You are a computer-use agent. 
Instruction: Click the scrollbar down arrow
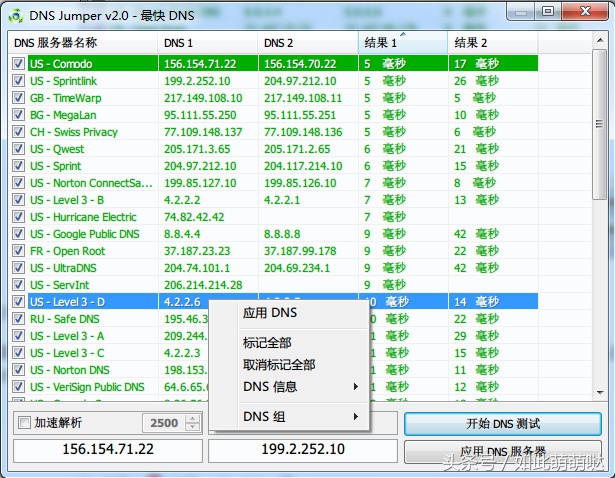[600, 392]
